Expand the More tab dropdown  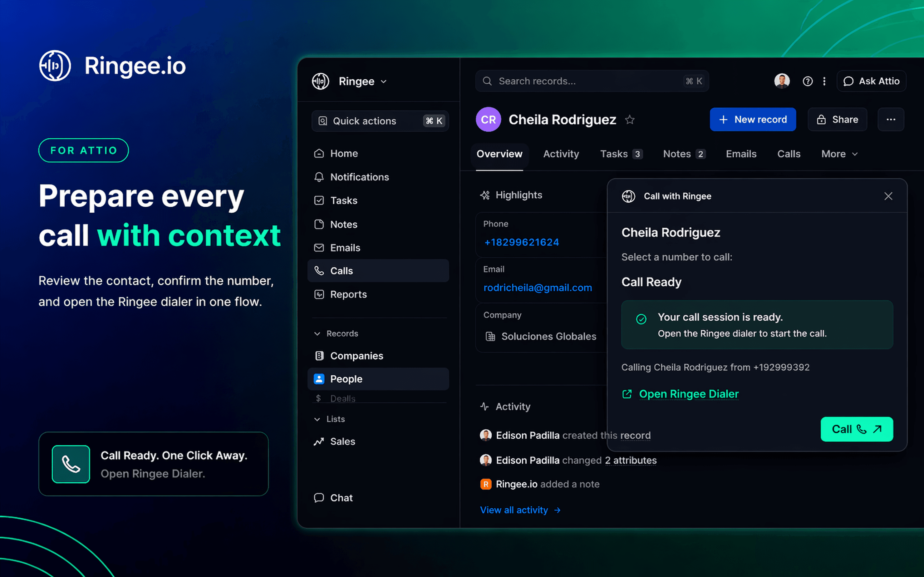839,154
